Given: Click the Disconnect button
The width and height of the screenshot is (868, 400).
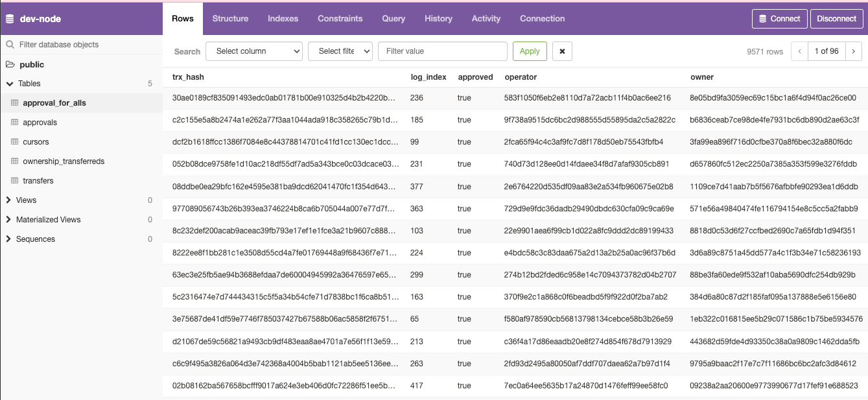Looking at the screenshot, I should click(x=836, y=19).
